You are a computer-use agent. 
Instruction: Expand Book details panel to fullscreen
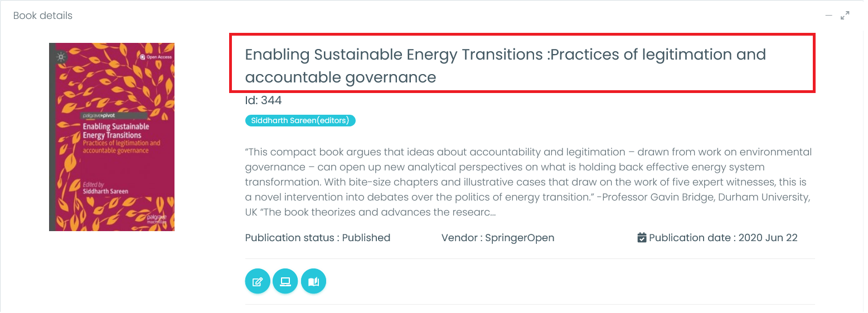pos(845,16)
